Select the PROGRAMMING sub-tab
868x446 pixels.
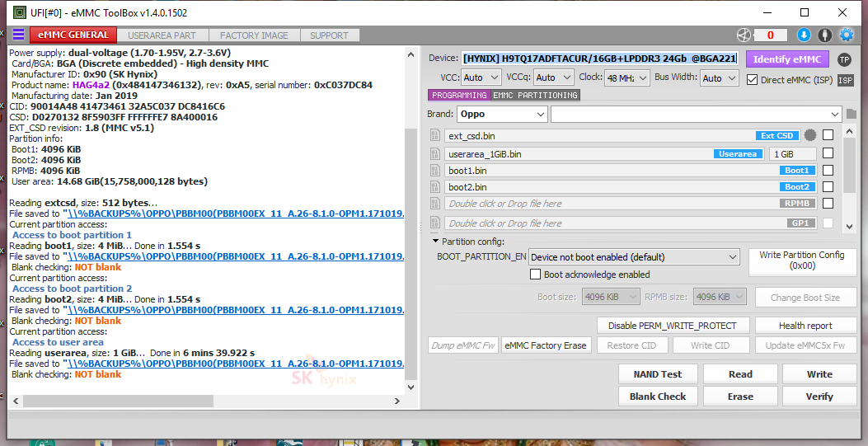click(459, 95)
